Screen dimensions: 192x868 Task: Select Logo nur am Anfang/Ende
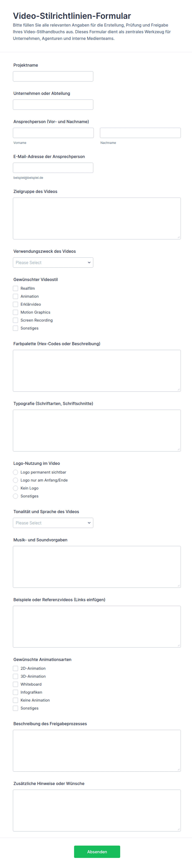click(15, 480)
